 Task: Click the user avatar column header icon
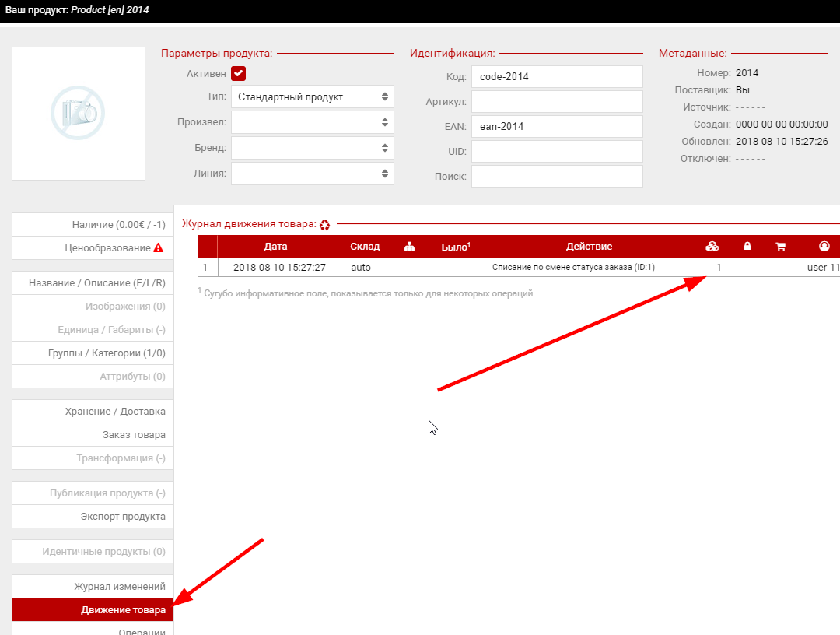pos(824,247)
